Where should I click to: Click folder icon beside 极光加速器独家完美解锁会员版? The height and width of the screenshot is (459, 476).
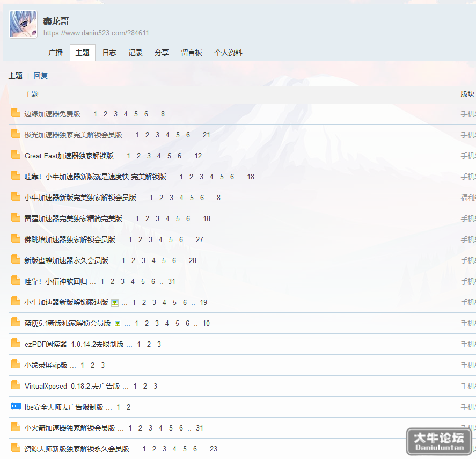[16, 134]
